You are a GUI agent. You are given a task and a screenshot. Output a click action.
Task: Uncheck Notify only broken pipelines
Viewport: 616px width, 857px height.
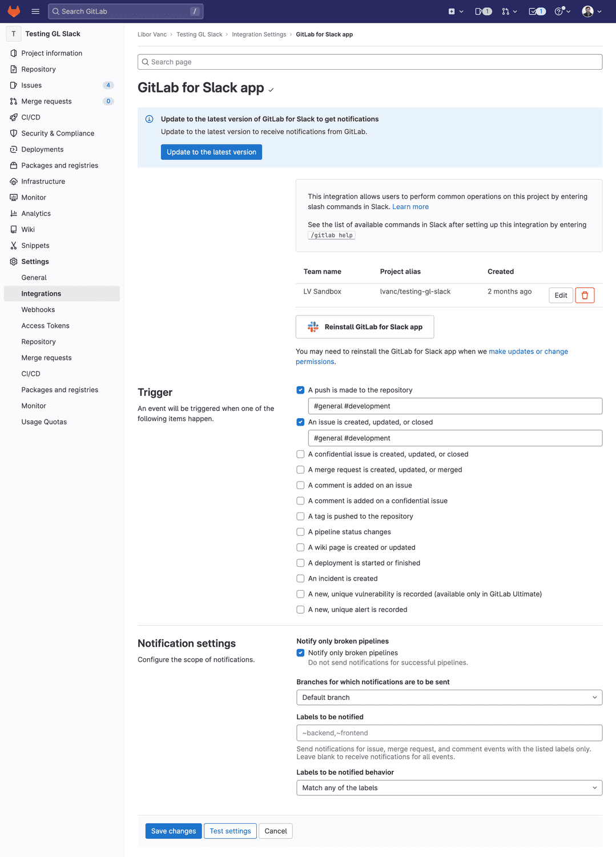point(300,652)
